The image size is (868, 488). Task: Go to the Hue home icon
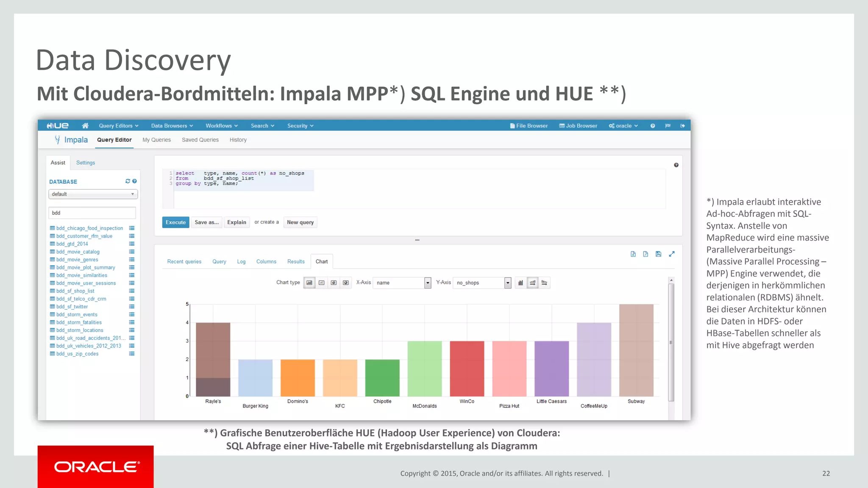[x=85, y=126]
